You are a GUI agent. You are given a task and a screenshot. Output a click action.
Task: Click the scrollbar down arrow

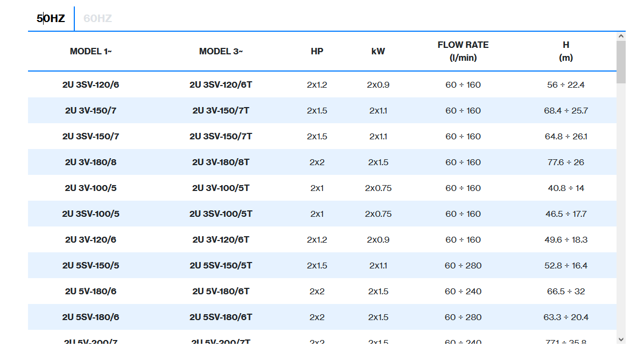pos(621,339)
